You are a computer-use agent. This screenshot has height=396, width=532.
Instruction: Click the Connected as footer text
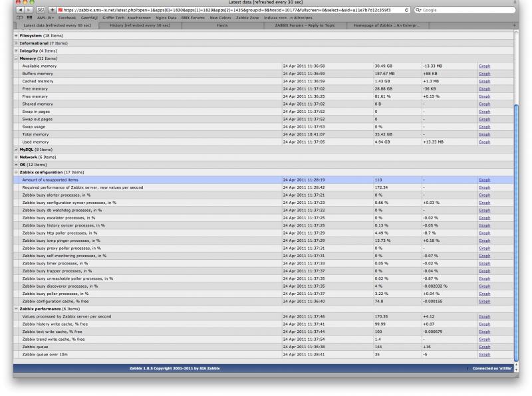click(x=492, y=368)
